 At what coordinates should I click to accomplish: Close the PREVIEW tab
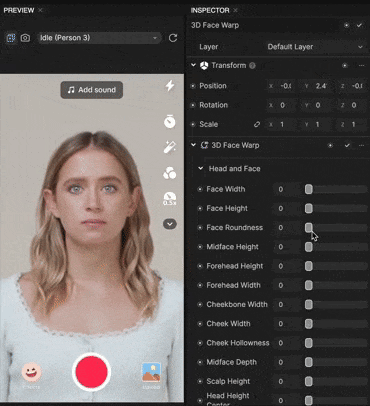point(40,10)
